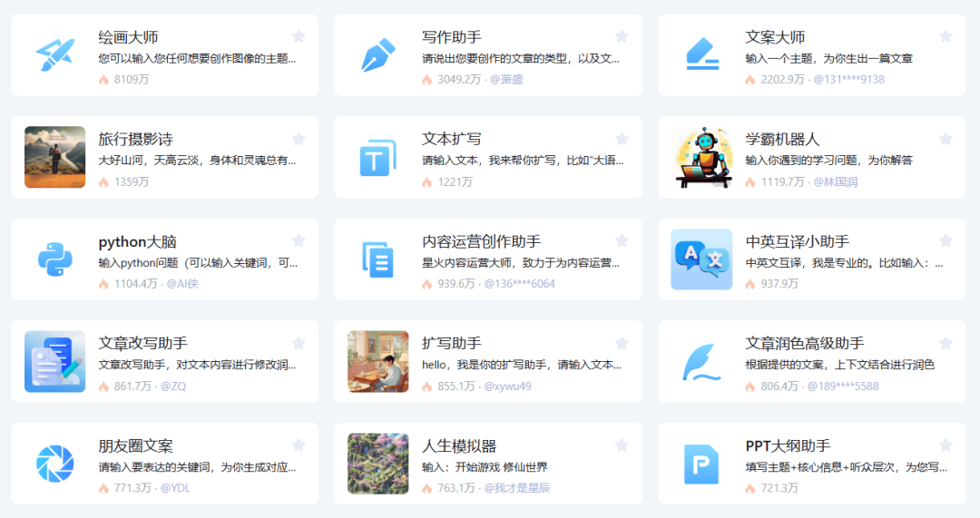The height and width of the screenshot is (518, 980).
Task: Open the 学霸机器人 robot thumbnail
Action: point(701,158)
